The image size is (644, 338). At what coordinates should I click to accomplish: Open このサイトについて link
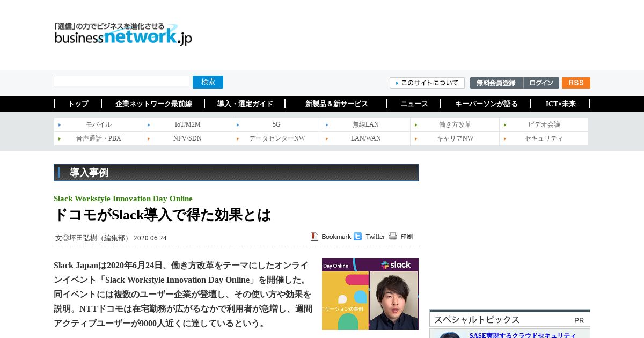[427, 83]
